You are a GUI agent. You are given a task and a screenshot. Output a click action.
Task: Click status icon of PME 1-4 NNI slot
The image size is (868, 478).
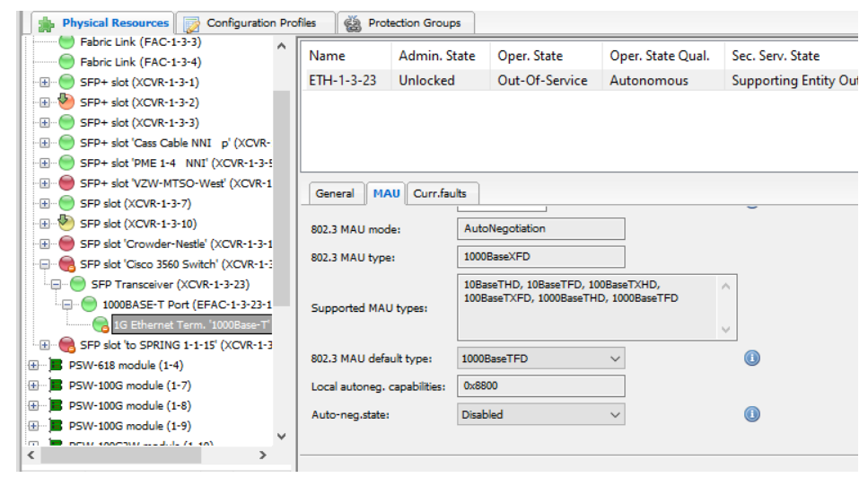tap(66, 163)
